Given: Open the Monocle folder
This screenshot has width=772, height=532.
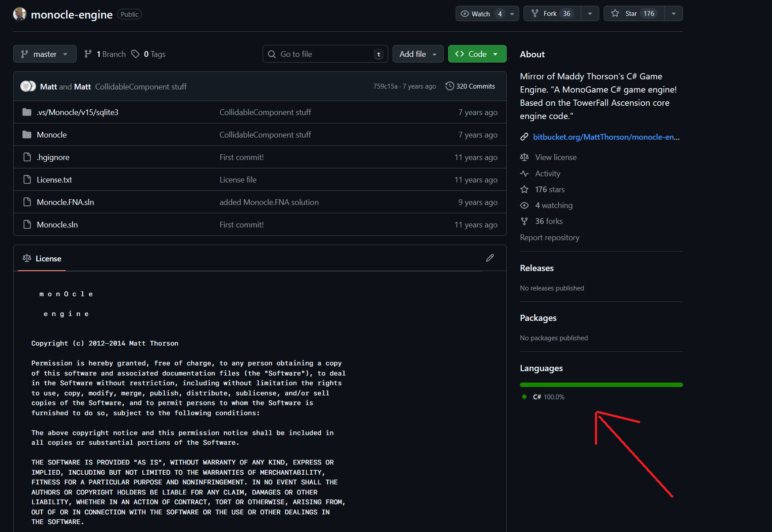Looking at the screenshot, I should (x=52, y=135).
